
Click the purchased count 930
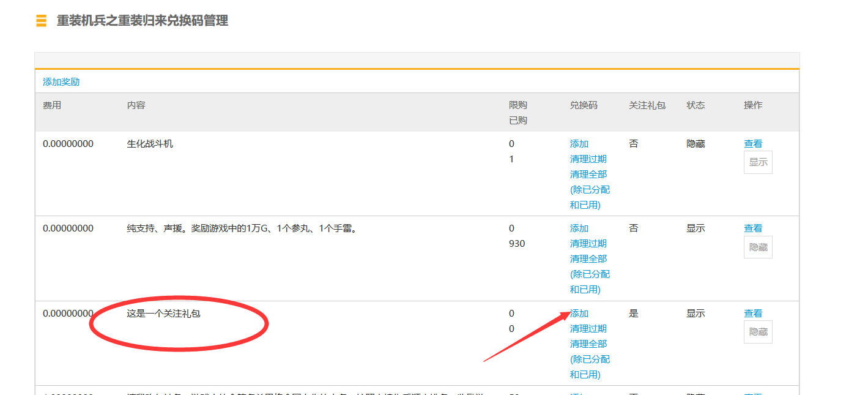(x=517, y=244)
